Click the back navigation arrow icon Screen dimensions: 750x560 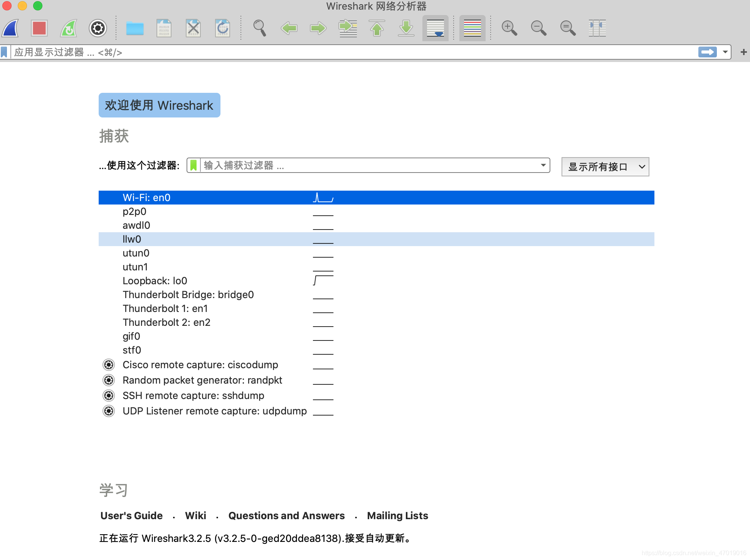click(288, 28)
